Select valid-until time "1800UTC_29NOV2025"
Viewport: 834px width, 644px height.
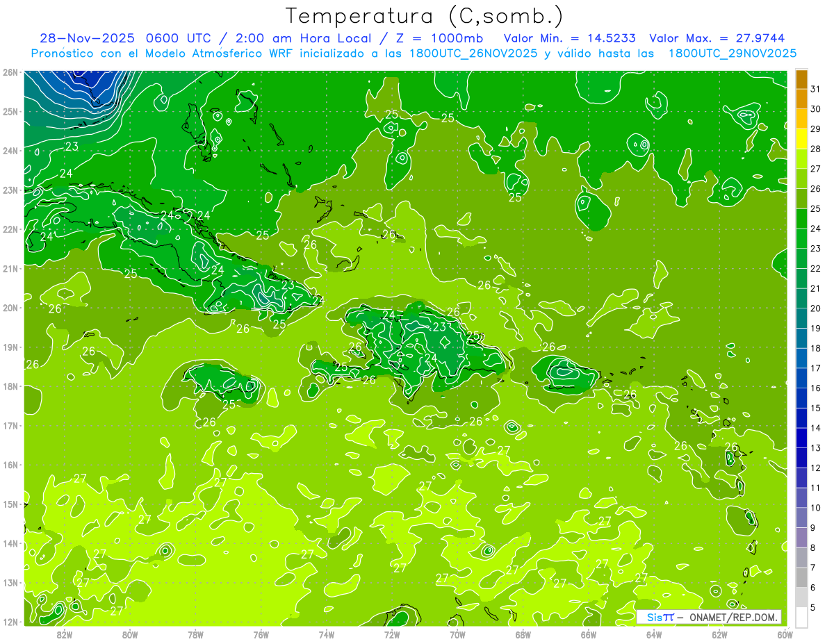tap(733, 53)
